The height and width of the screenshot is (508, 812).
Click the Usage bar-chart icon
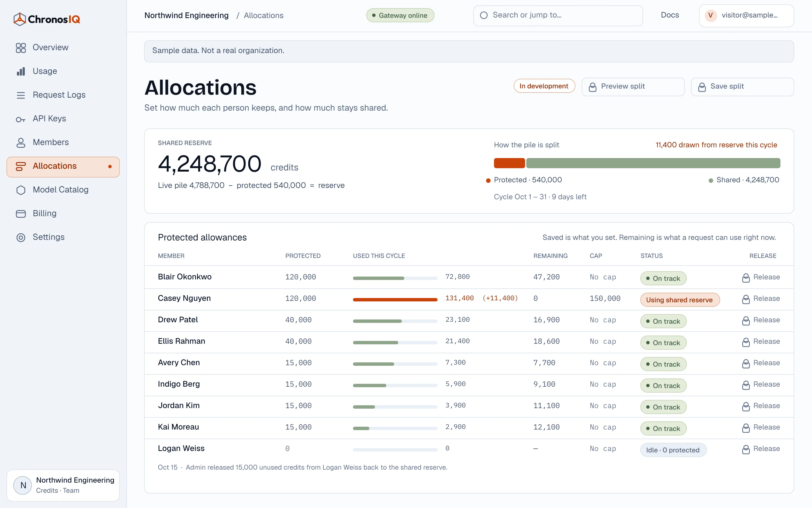click(x=21, y=71)
